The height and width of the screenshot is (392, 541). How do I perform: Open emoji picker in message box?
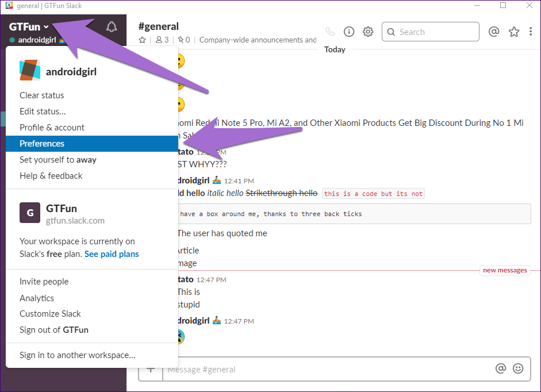point(518,368)
